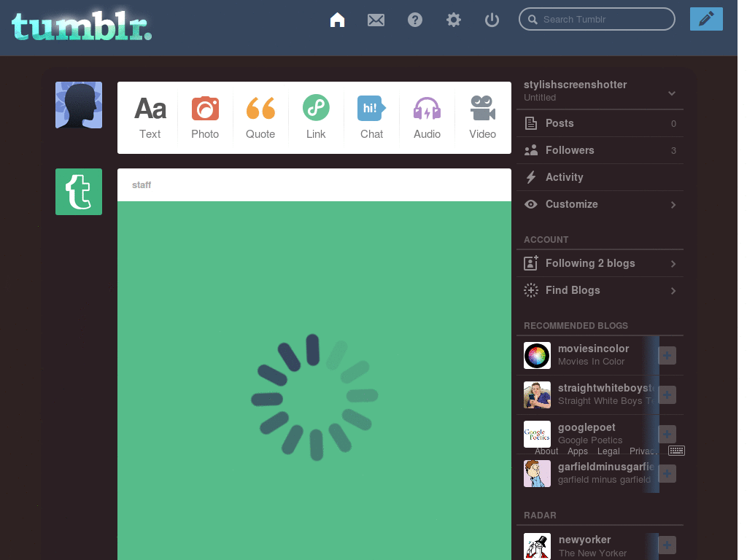The width and height of the screenshot is (747, 560).
Task: Click the moviesincolor color wheel avatar
Action: pos(537,355)
